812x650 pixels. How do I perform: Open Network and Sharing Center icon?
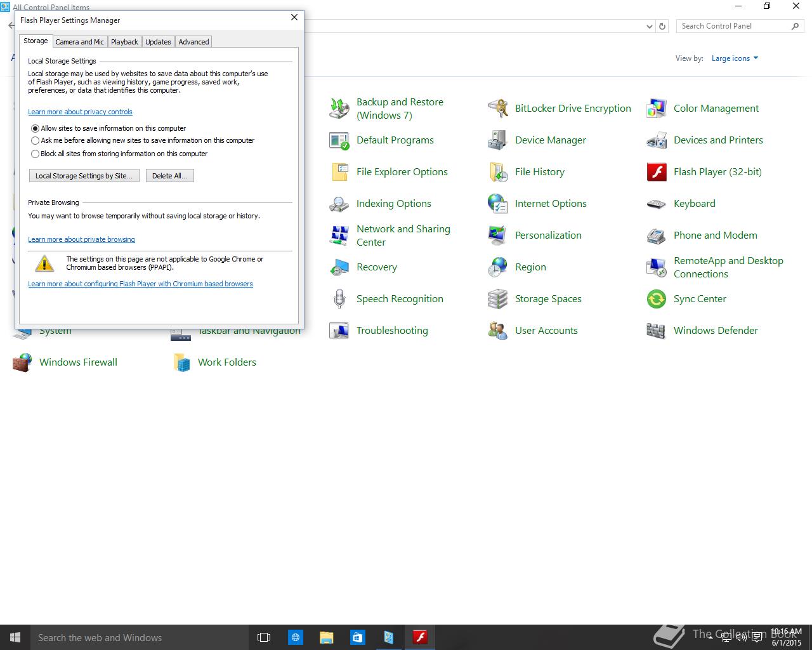pos(339,235)
